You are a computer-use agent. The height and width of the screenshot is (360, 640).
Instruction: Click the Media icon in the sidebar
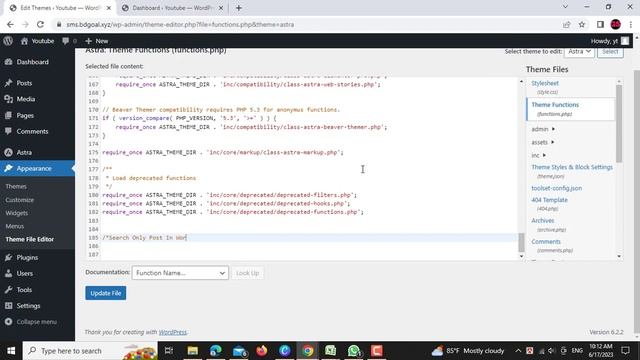pos(9,99)
